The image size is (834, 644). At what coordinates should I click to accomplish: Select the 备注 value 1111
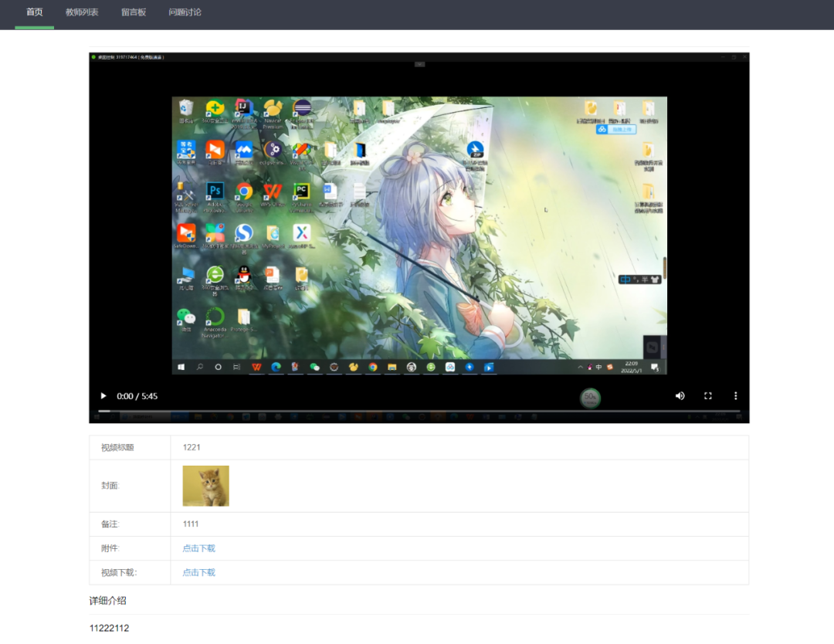click(191, 524)
